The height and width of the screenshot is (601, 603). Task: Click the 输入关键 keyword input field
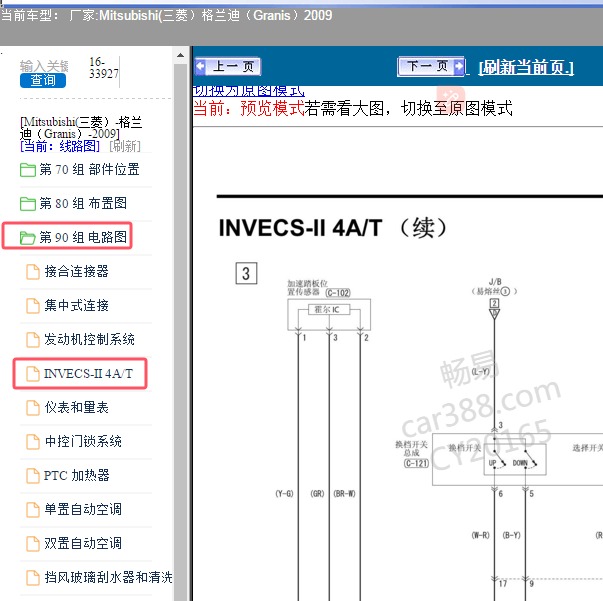click(x=44, y=66)
